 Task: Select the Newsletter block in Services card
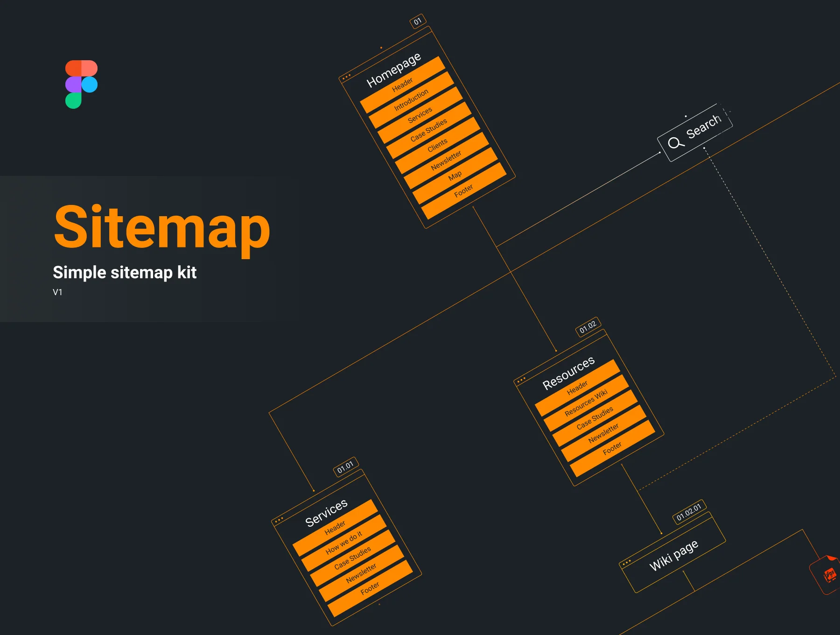[x=361, y=573]
